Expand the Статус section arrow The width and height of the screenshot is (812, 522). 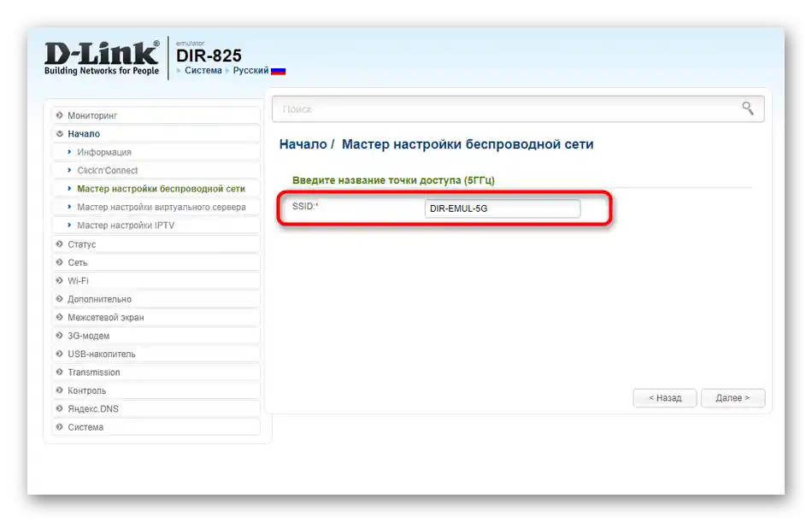(60, 243)
